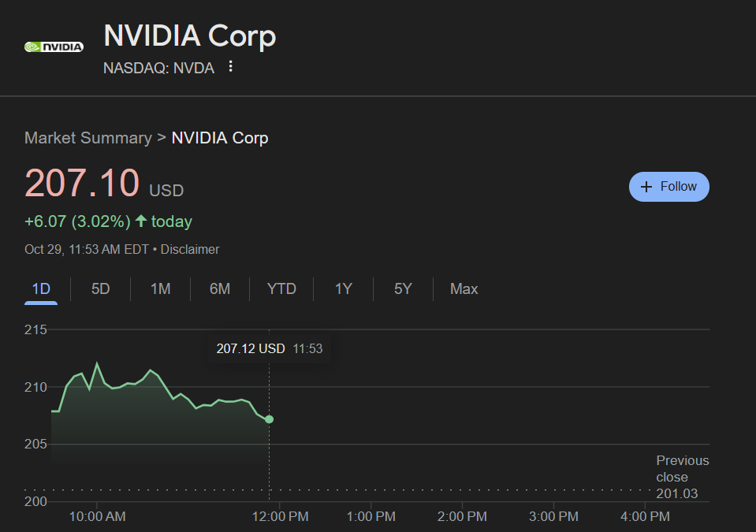Switch to the 5D chart range
The height and width of the screenshot is (532, 756).
[100, 289]
